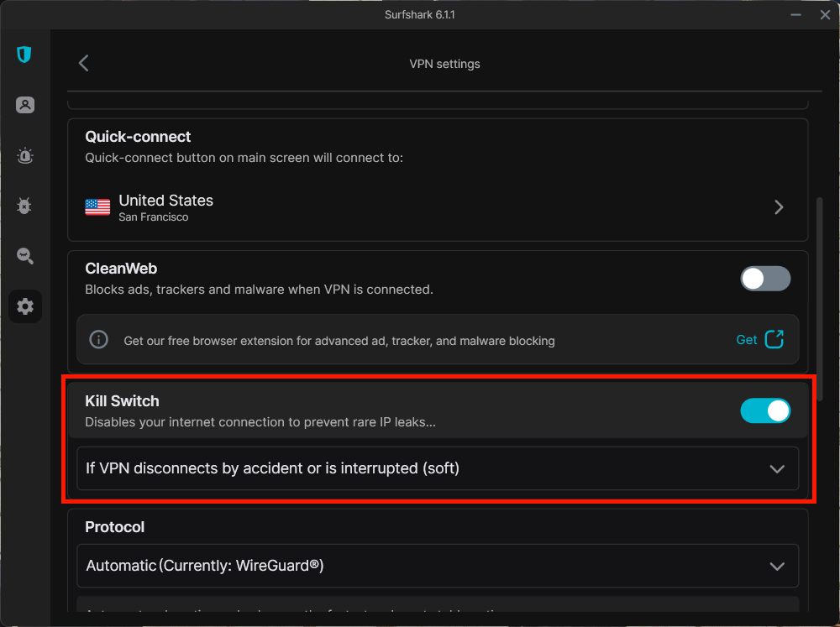Viewport: 840px width, 627px height.
Task: Open the Surfshark VPN shield panel
Action: click(24, 55)
